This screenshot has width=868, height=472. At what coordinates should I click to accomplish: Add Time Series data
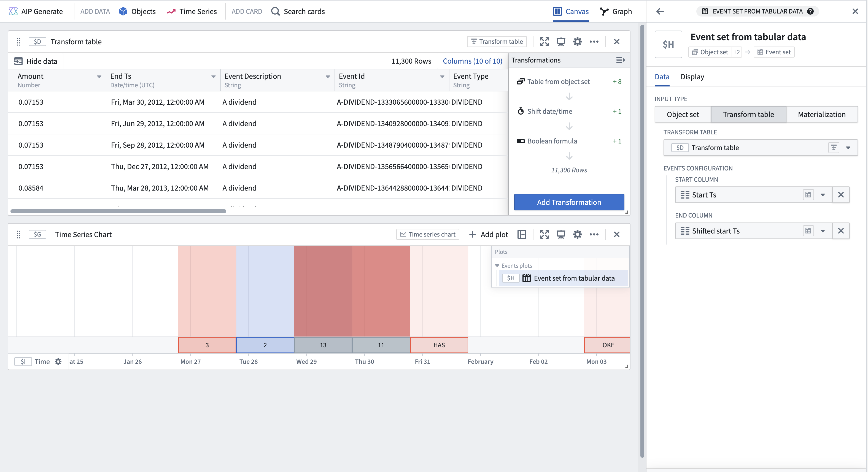pyautogui.click(x=192, y=12)
